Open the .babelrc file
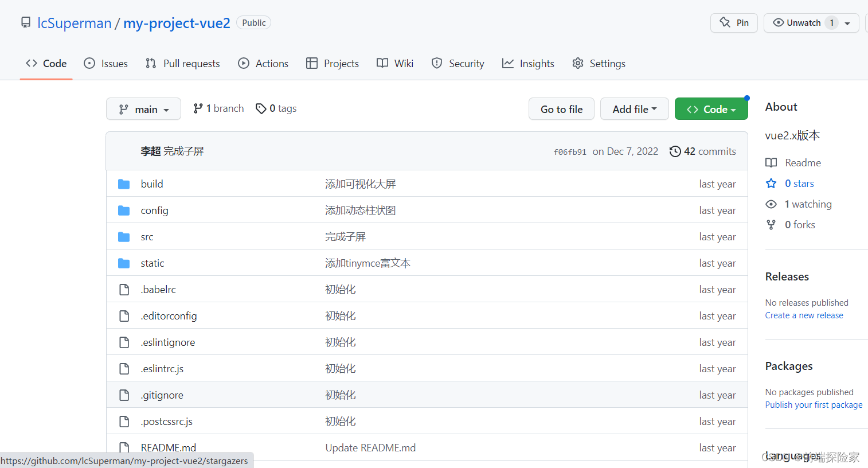868x468 pixels. [158, 290]
